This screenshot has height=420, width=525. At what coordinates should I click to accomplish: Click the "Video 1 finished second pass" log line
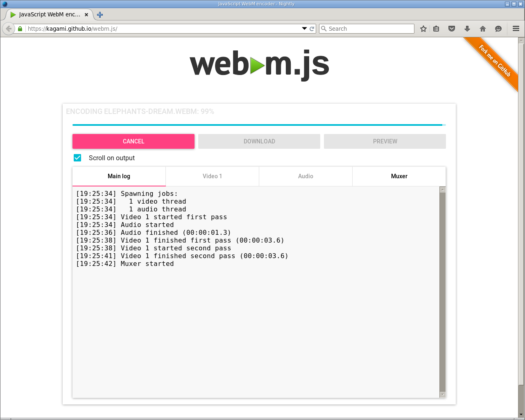tap(182, 256)
